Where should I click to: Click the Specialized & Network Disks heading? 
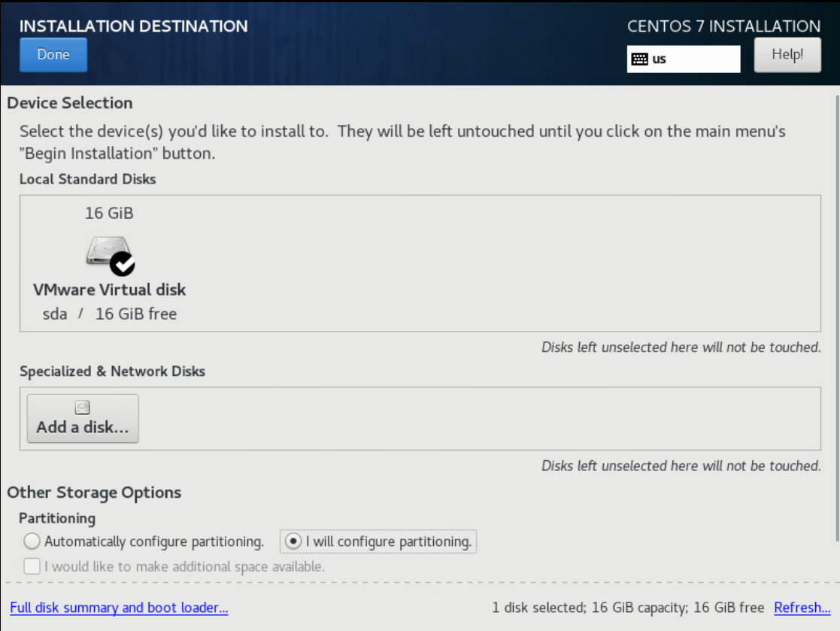click(113, 372)
